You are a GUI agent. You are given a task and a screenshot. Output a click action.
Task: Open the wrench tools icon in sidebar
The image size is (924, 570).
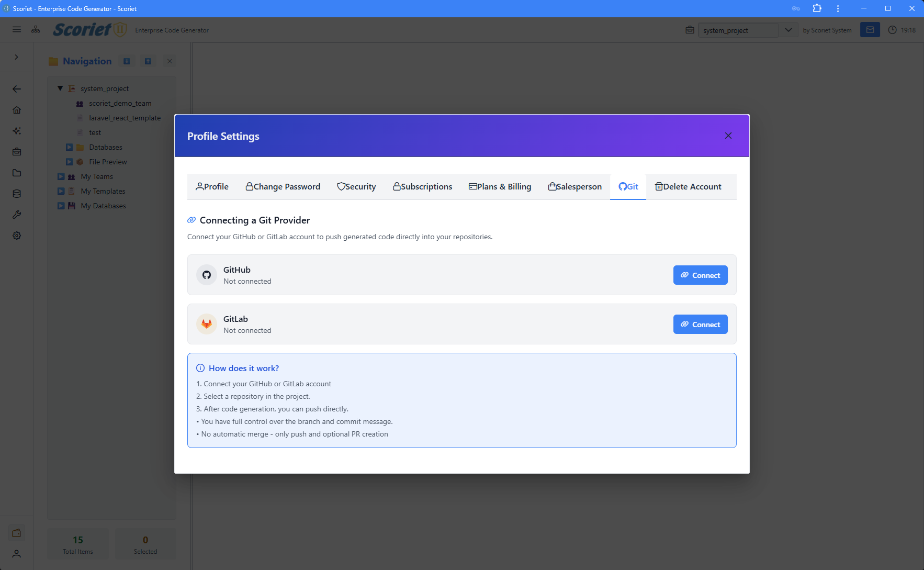click(x=17, y=215)
